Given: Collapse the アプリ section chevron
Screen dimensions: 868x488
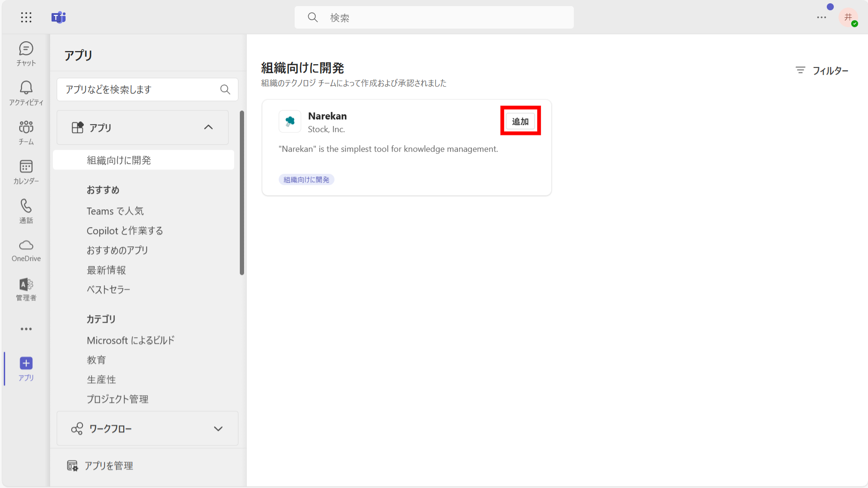Looking at the screenshot, I should pos(208,127).
